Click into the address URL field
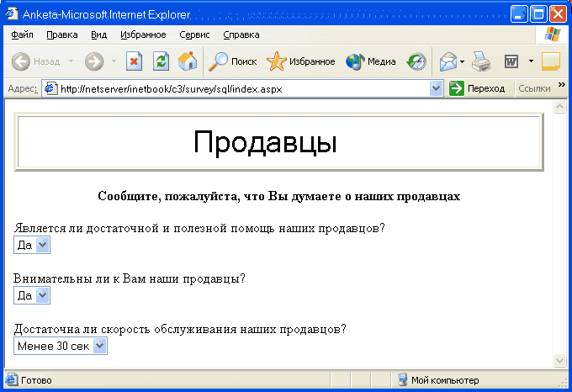The height and width of the screenshot is (392, 572). pos(244,89)
